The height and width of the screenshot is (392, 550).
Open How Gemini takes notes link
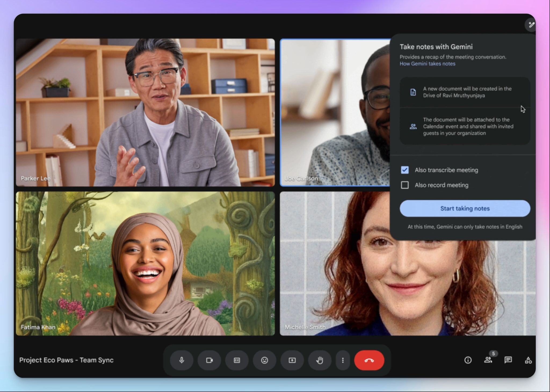427,64
